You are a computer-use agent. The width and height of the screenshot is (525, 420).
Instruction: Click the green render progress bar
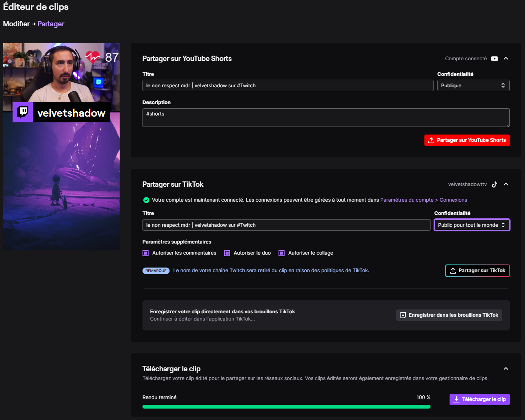[x=286, y=407]
